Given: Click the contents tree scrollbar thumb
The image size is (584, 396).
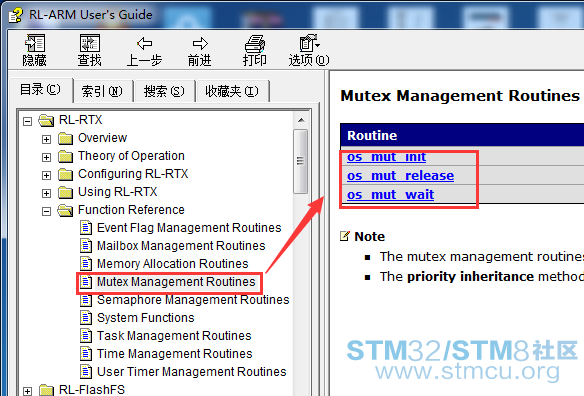Looking at the screenshot, I should 301,161.
